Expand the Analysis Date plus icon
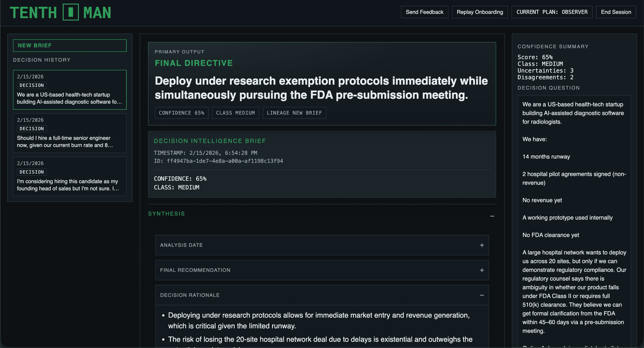The image size is (644, 348). [x=482, y=245]
